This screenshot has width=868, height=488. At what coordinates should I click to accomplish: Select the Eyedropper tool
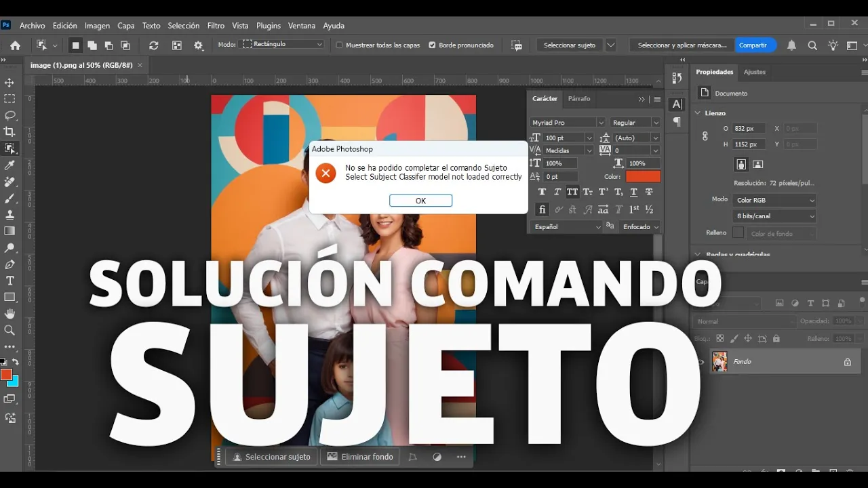[x=9, y=165]
